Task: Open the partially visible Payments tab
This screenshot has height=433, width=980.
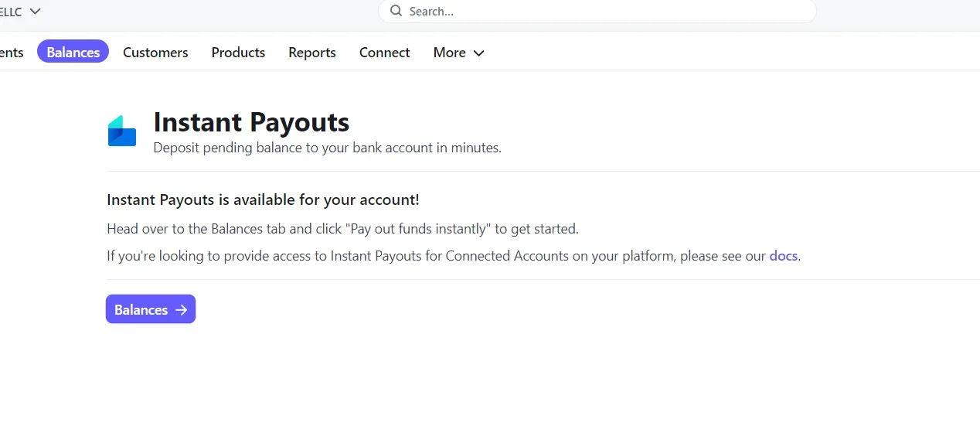Action: coord(11,53)
